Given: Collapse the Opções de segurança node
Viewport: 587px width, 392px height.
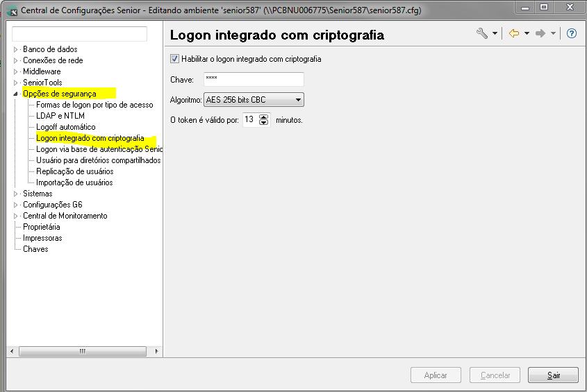Looking at the screenshot, I should 17,94.
